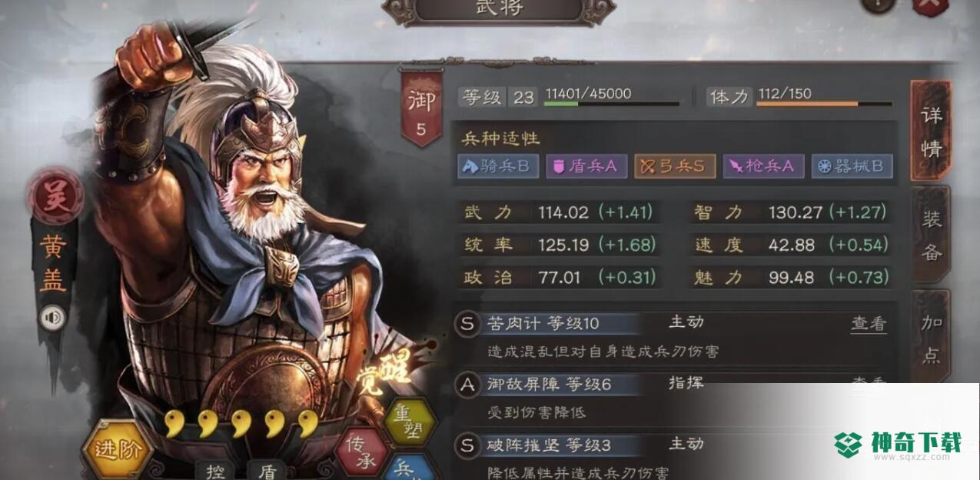Tap the 重塑 hexagon icon
980x480 pixels.
[x=410, y=422]
